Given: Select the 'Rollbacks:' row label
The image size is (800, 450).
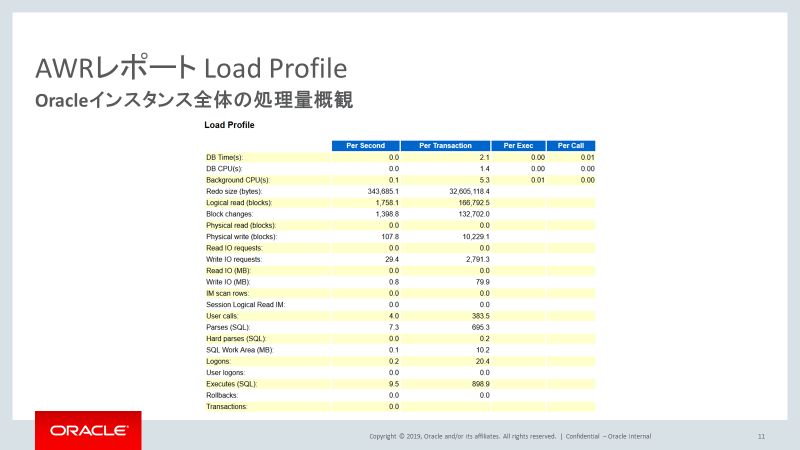Looking at the screenshot, I should pos(222,395).
